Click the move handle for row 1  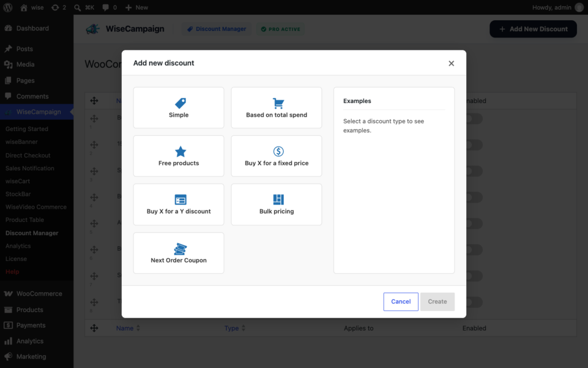(x=94, y=118)
